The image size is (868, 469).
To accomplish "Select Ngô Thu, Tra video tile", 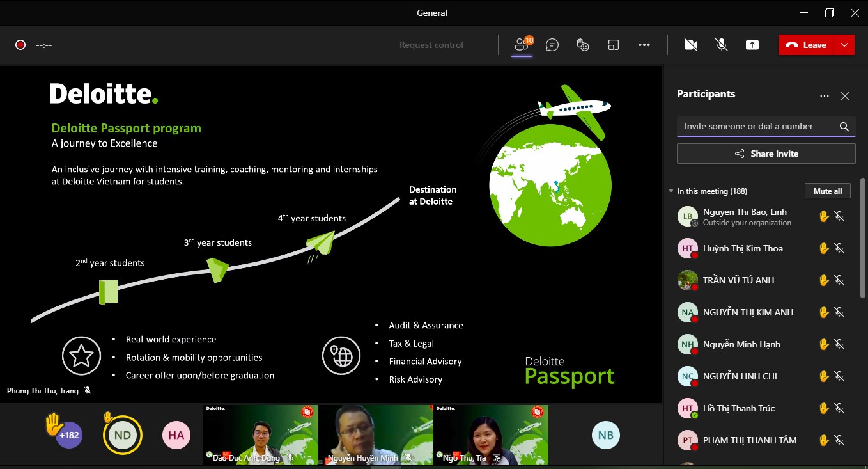I will point(491,435).
